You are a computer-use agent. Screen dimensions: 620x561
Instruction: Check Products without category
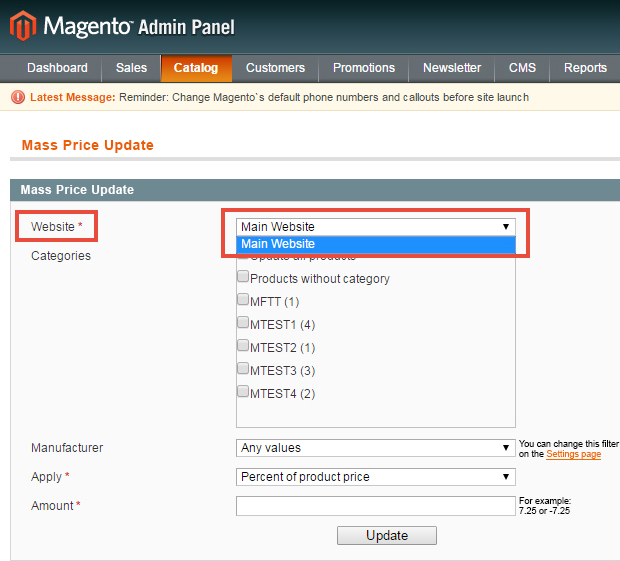(x=243, y=276)
